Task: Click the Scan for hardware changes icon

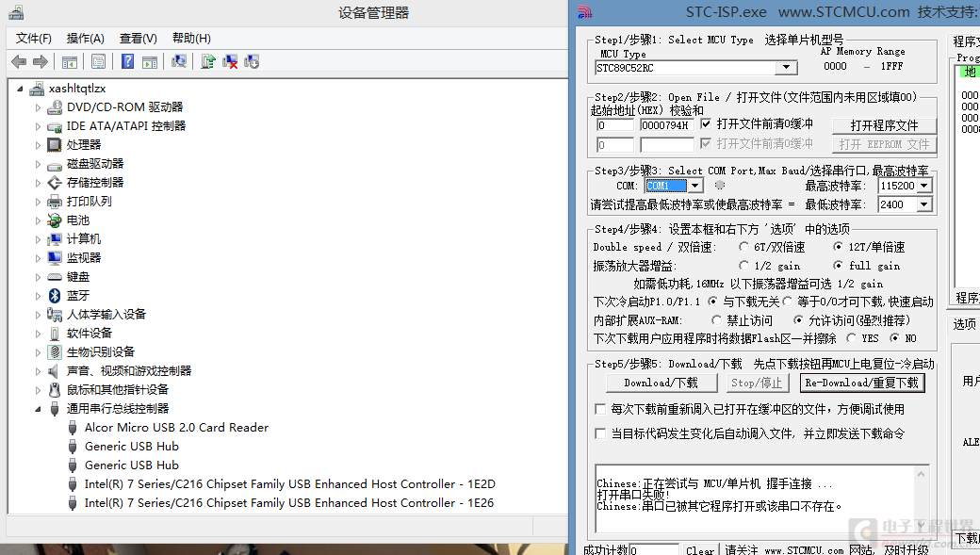Action: pos(179,61)
